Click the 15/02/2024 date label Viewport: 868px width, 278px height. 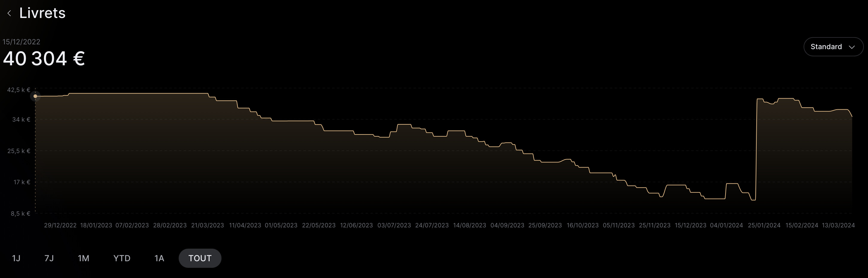click(802, 225)
